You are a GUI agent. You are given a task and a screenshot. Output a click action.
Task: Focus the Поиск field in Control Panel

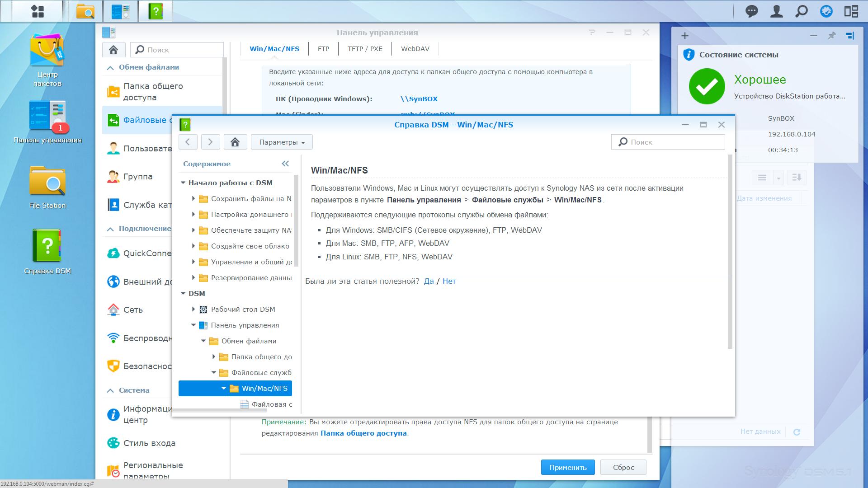click(x=177, y=50)
